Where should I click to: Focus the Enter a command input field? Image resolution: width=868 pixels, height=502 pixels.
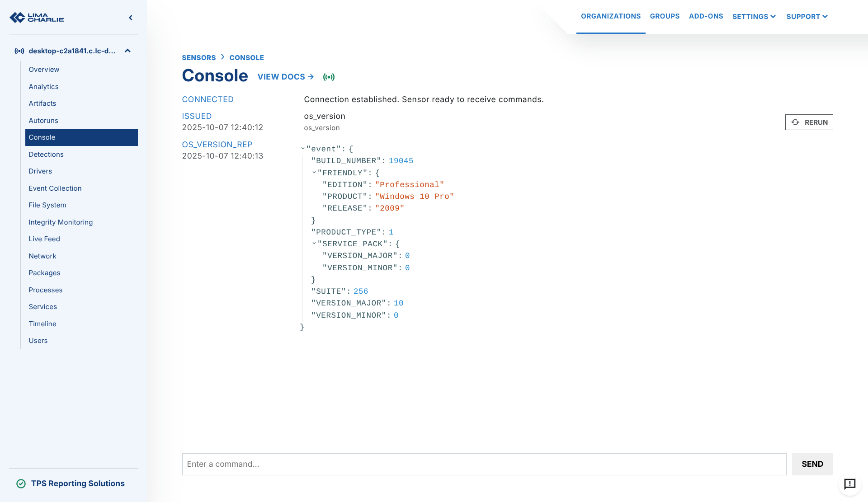click(x=484, y=464)
